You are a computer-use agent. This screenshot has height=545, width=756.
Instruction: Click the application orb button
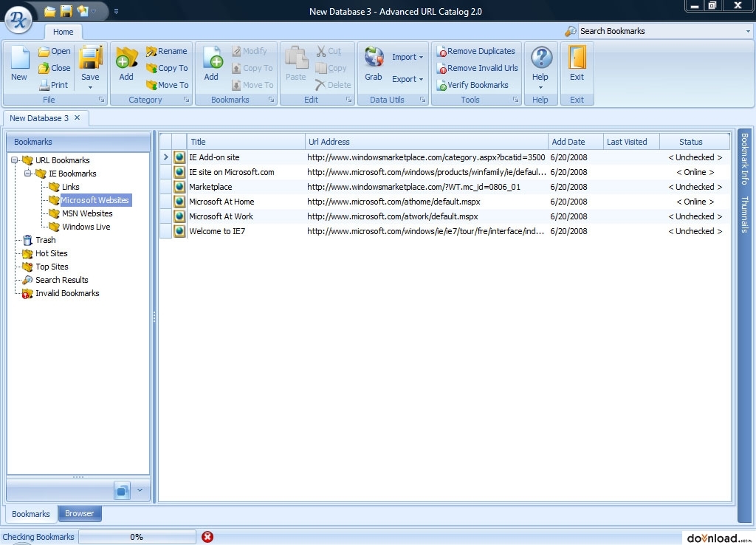18,19
